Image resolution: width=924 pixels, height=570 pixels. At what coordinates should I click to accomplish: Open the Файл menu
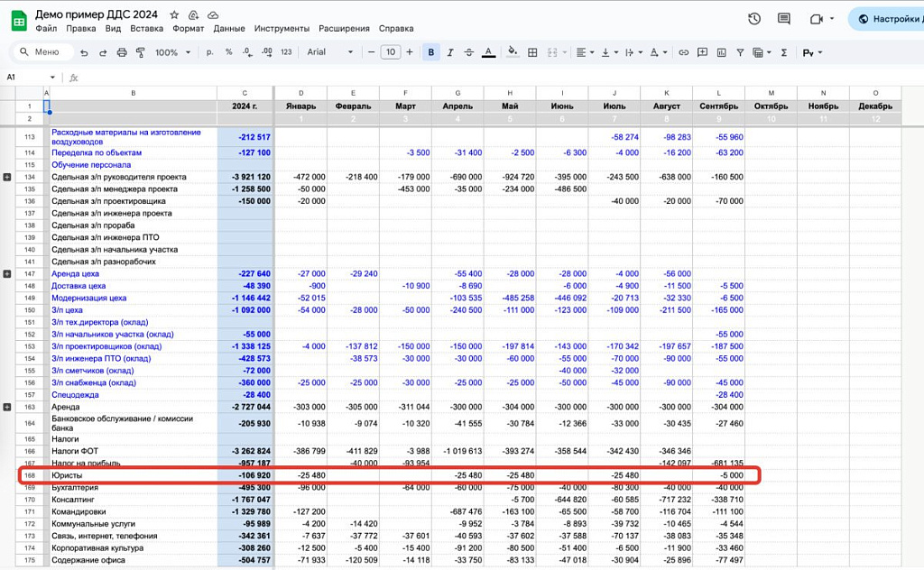pos(46,28)
